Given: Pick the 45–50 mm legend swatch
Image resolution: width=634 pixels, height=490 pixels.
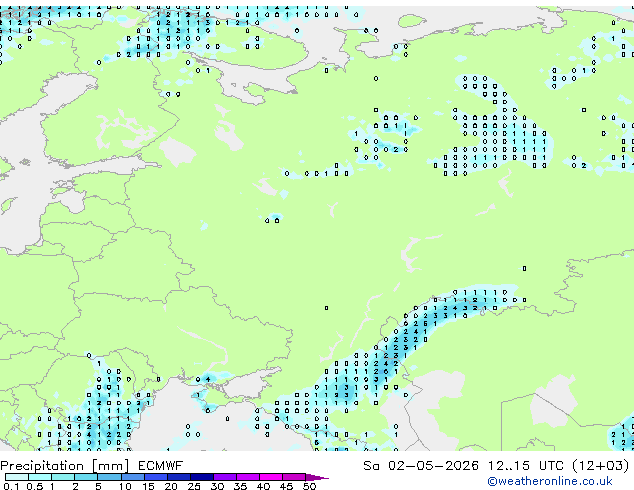Looking at the screenshot, I should coord(294,477).
